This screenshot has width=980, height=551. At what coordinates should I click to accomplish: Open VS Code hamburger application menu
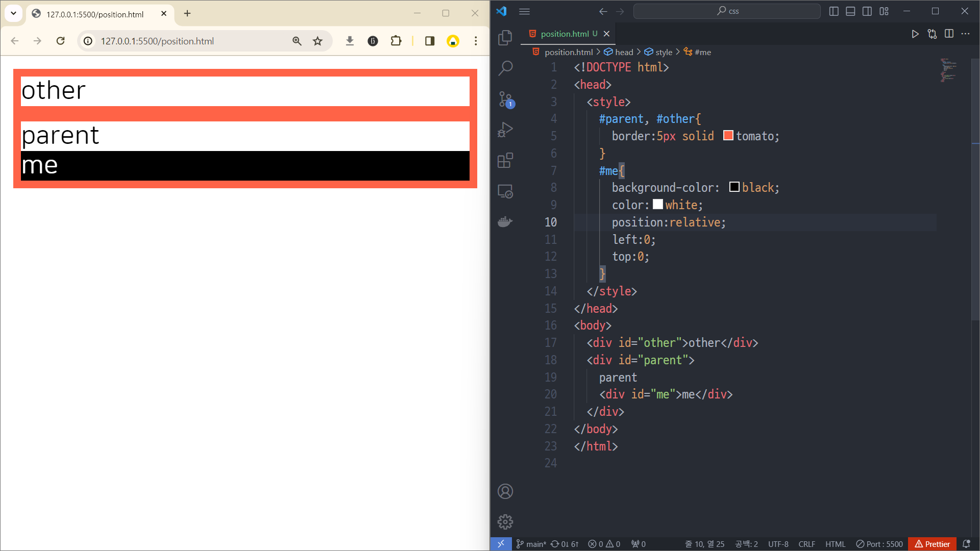pyautogui.click(x=524, y=11)
